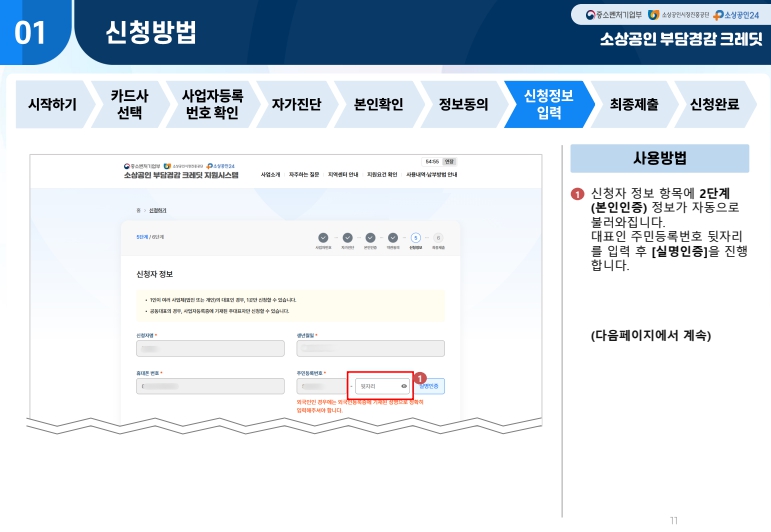Click the 5단계 / 6단계 progress text
771x532 pixels.
[150, 237]
